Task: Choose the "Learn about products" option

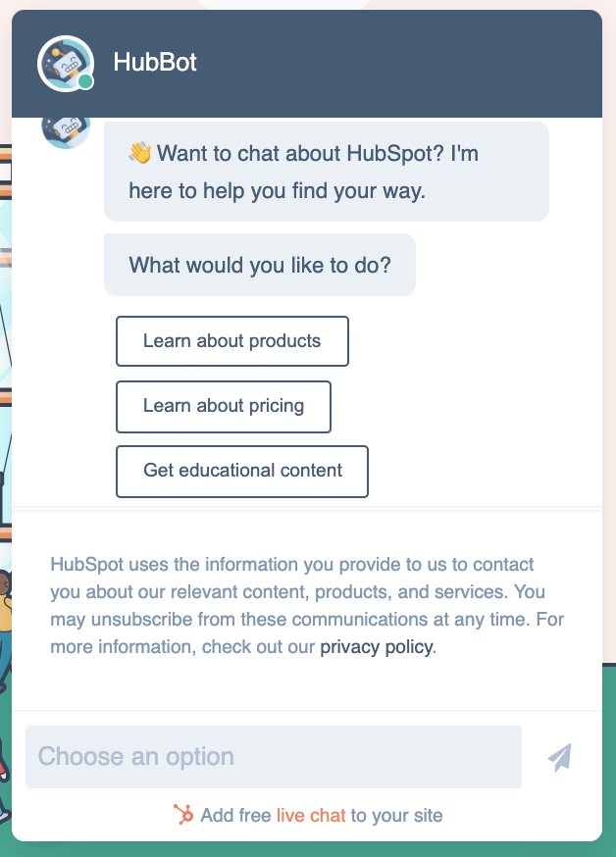Action: point(231,341)
